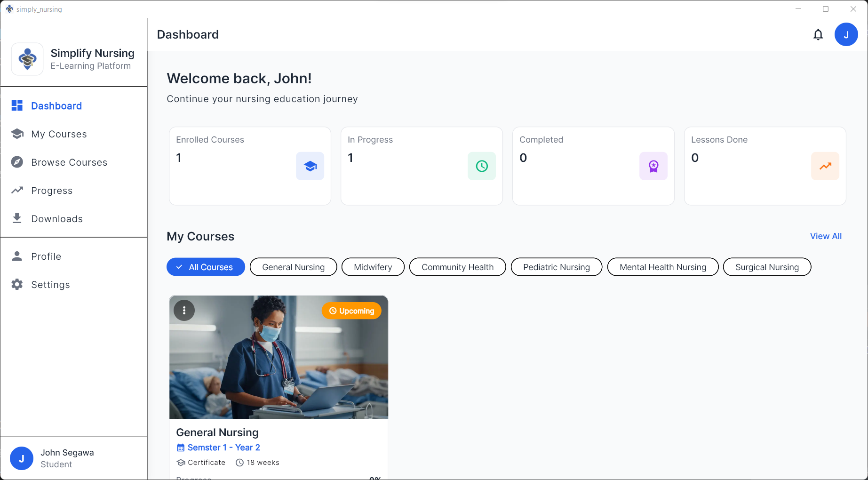This screenshot has width=868, height=480.
Task: Open the course card three-dot menu
Action: click(184, 311)
